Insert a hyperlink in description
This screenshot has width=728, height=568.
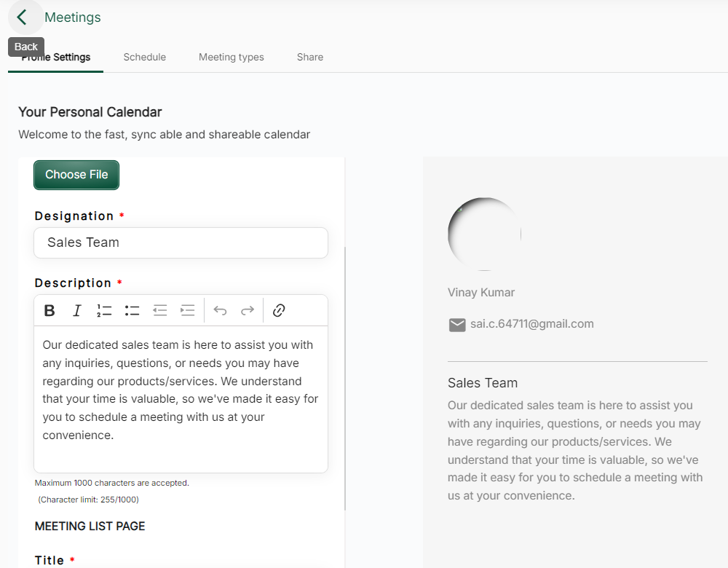coord(278,311)
